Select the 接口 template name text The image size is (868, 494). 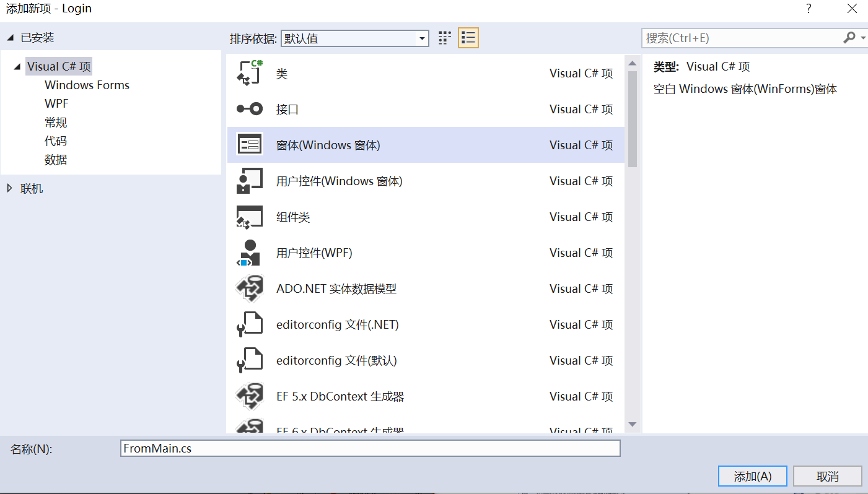[x=287, y=110]
